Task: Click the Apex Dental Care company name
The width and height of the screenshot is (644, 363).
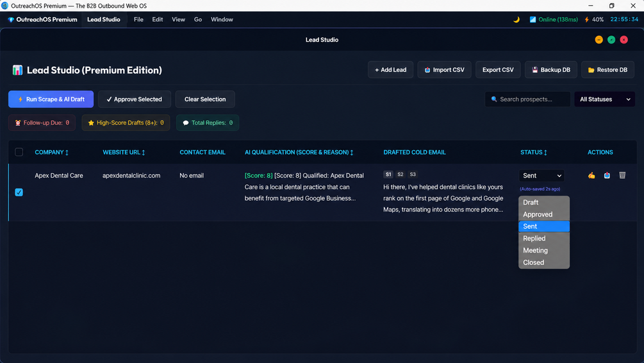Action: point(59,176)
